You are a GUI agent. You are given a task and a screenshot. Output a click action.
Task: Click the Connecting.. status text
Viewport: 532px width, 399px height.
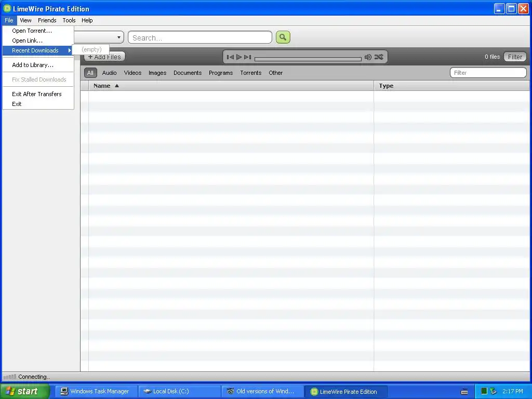pyautogui.click(x=34, y=377)
